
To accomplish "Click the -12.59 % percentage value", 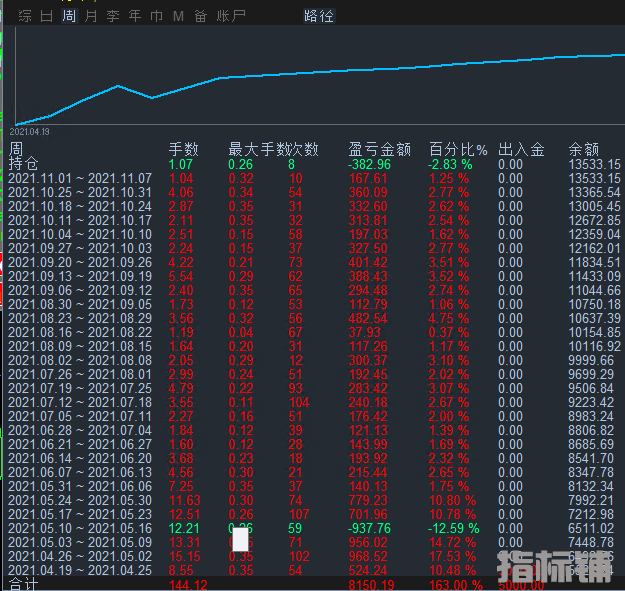I will click(x=454, y=528).
